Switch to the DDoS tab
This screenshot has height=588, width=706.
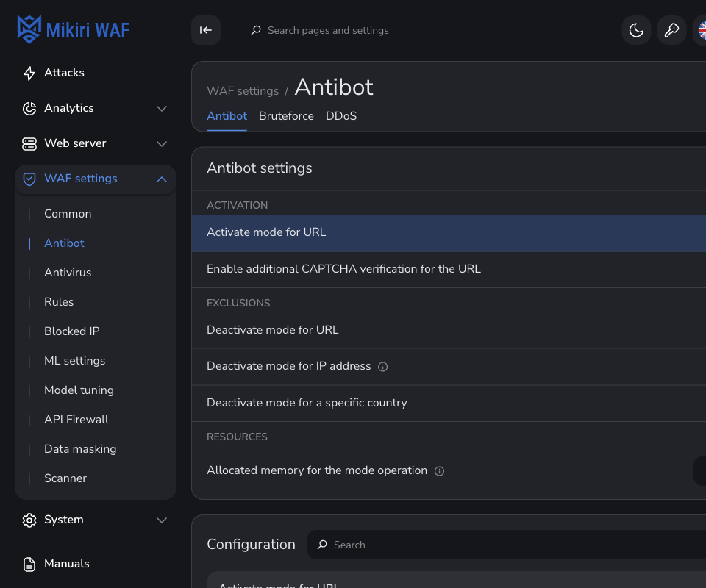point(341,116)
